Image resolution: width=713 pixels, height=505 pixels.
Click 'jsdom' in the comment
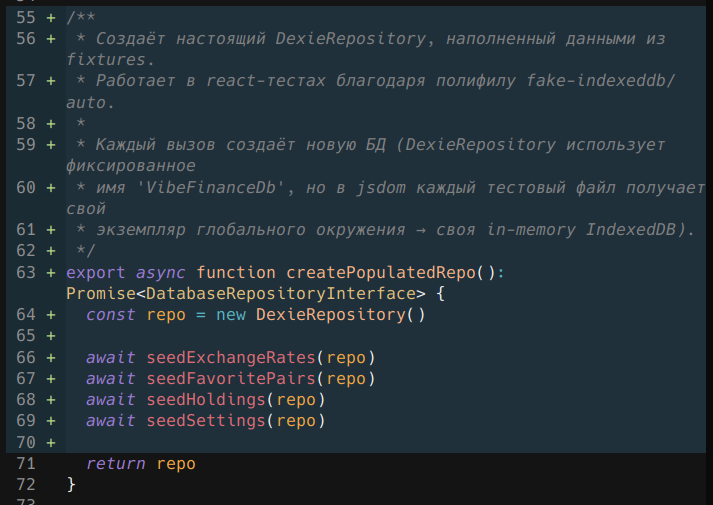pos(381,188)
